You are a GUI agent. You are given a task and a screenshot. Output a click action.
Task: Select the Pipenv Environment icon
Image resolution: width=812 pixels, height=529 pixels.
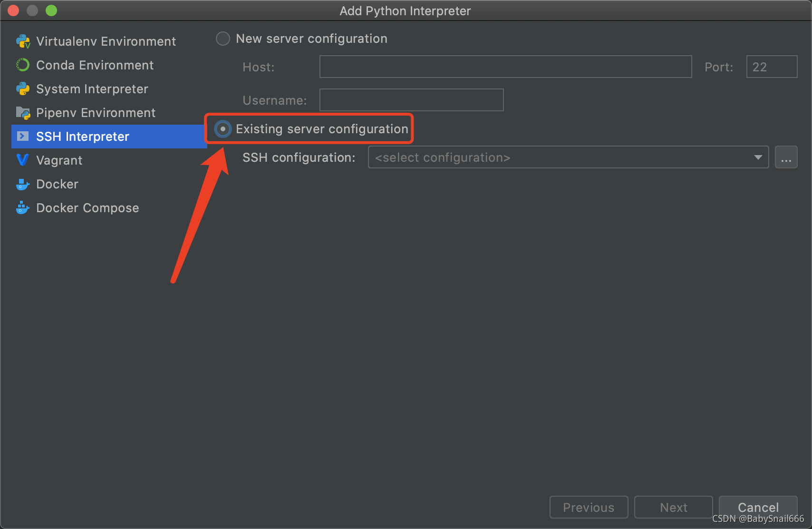pos(22,112)
